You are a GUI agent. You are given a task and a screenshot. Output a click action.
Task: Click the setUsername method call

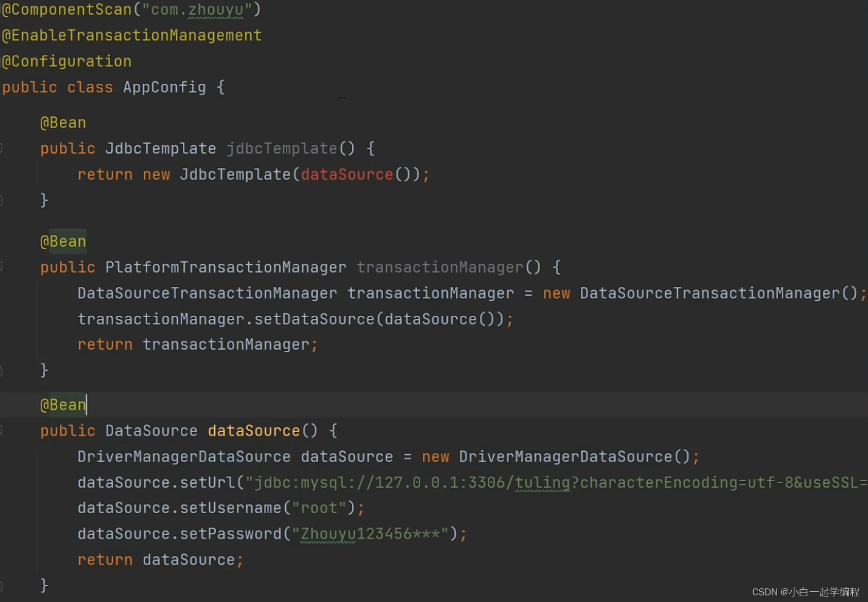pyautogui.click(x=230, y=508)
